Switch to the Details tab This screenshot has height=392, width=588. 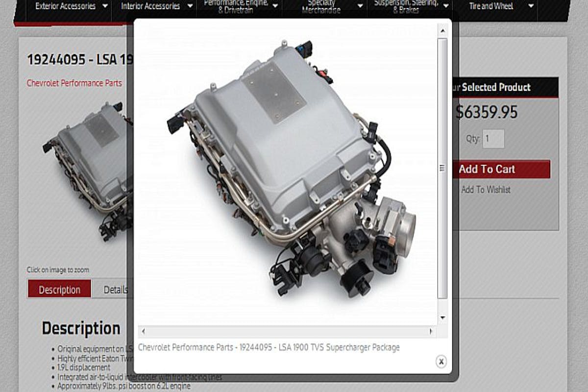click(115, 290)
